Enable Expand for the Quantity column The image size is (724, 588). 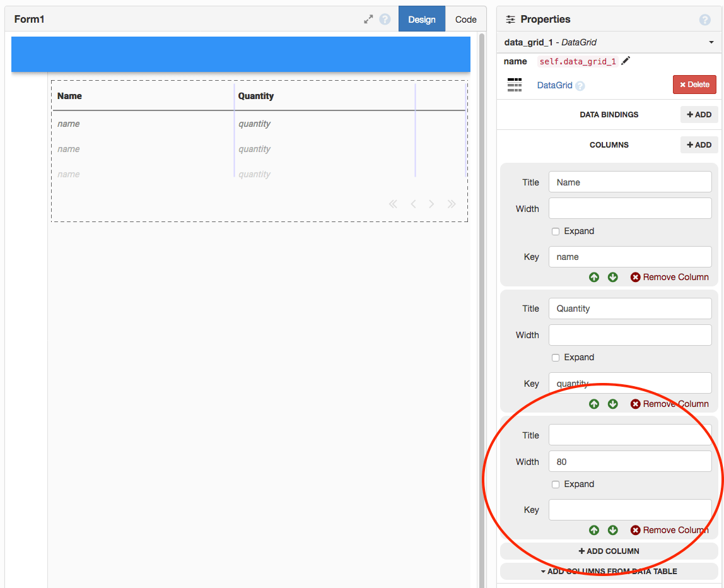tap(556, 358)
